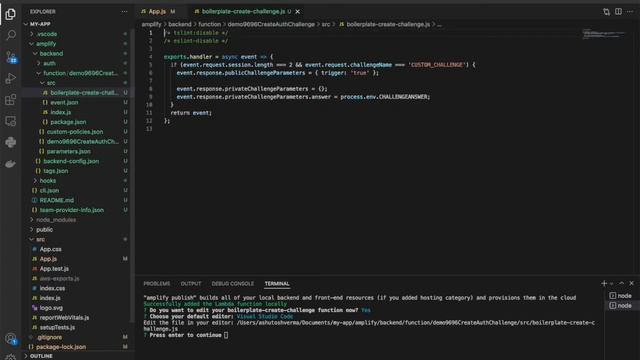Click 'function' in editor breadcrumb

coord(209,24)
